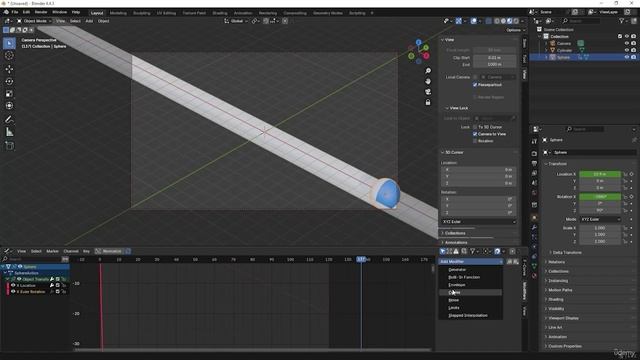
Task: Toggle the Lock Rotation checkbox
Action: point(475,141)
